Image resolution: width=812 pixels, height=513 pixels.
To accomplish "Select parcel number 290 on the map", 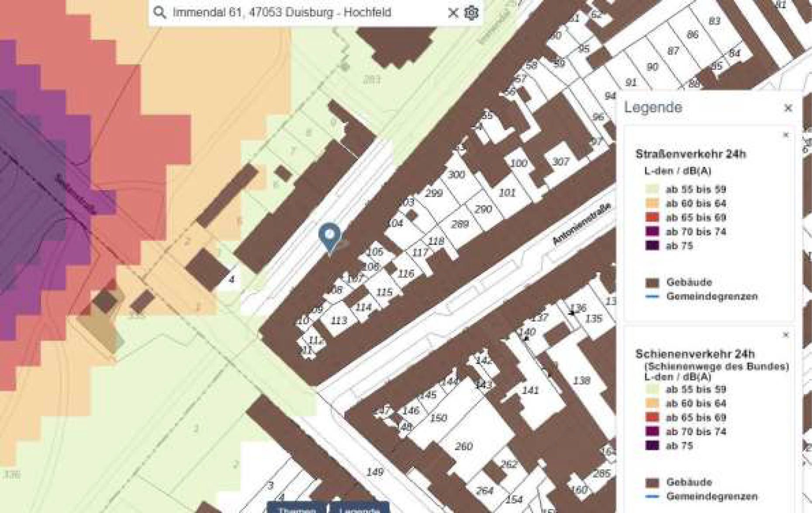I will point(483,209).
